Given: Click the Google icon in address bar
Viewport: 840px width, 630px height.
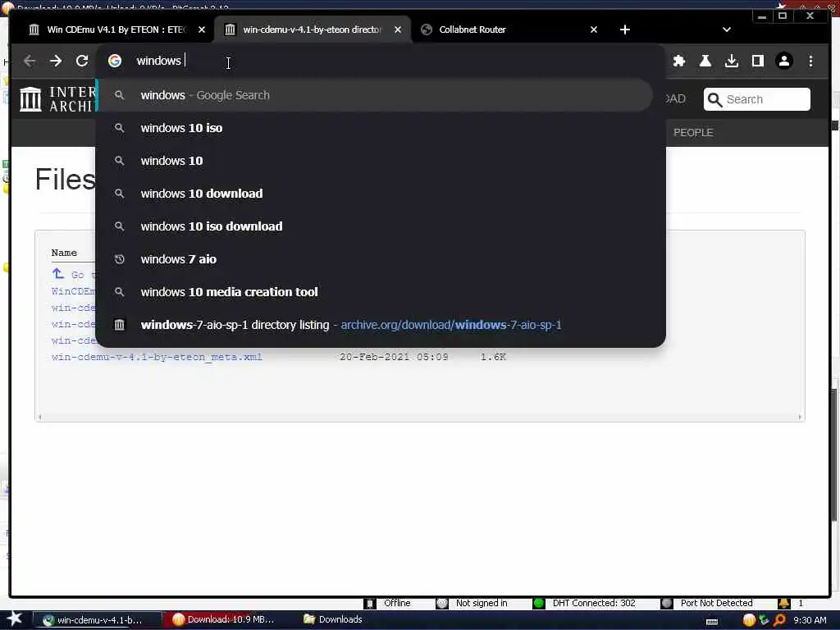Looking at the screenshot, I should (115, 61).
